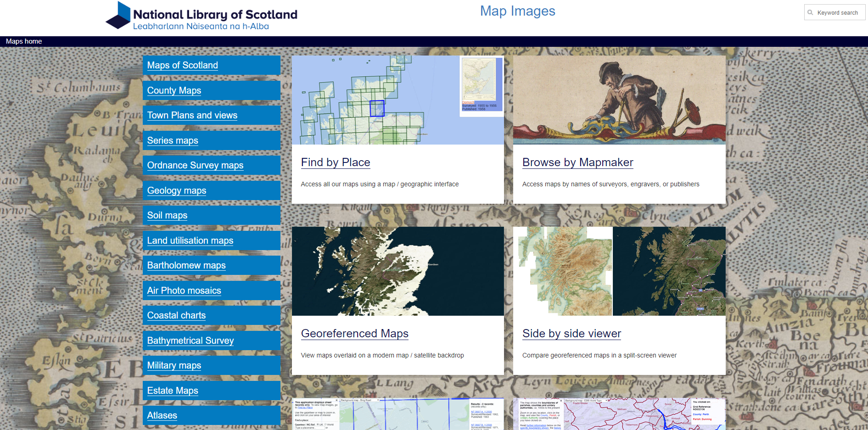
Task: Focus the Keyword search field
Action: [835, 12]
